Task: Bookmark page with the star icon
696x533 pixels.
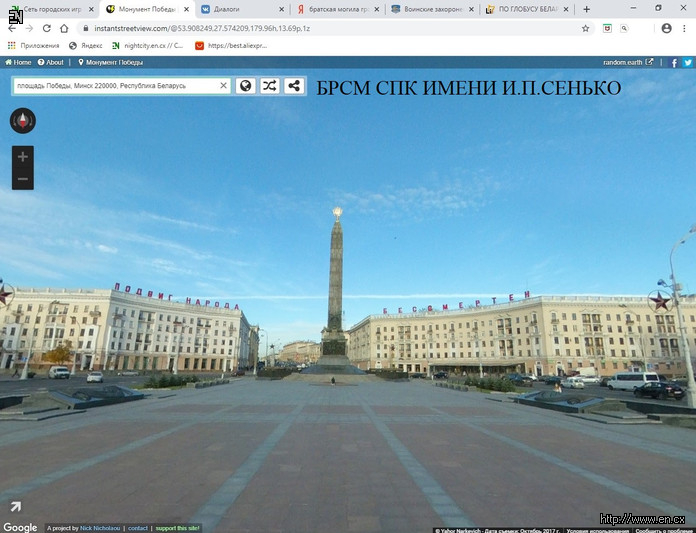Action: (x=586, y=28)
